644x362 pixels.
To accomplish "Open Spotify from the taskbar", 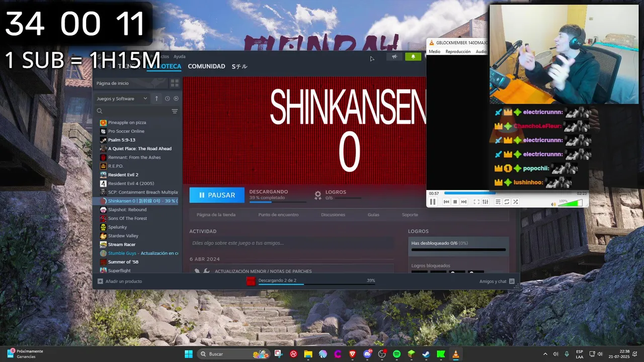I will tap(396, 354).
